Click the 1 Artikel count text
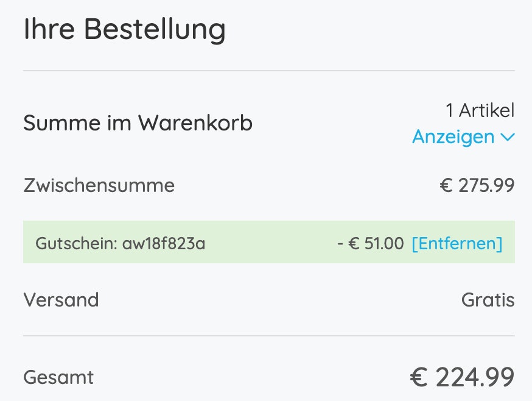The width and height of the screenshot is (532, 401). [x=480, y=110]
